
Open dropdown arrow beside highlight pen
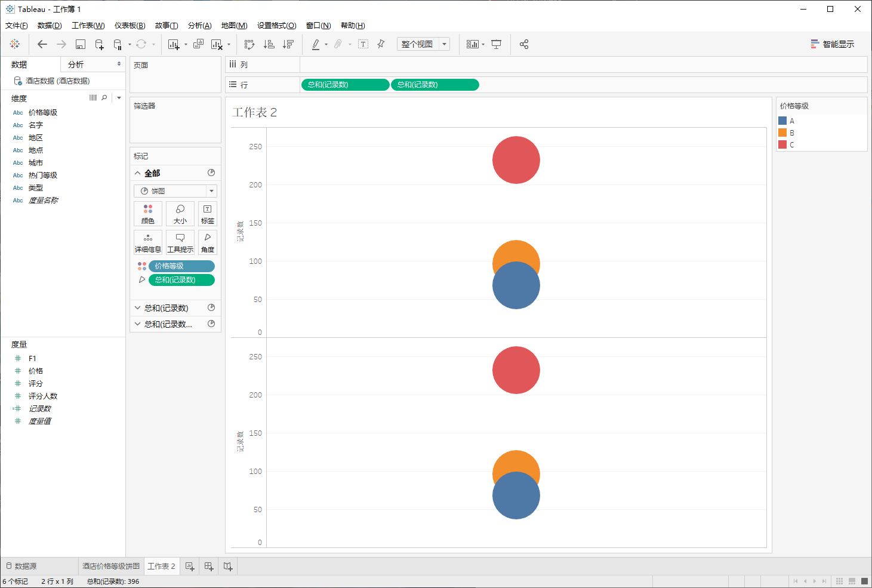point(326,45)
